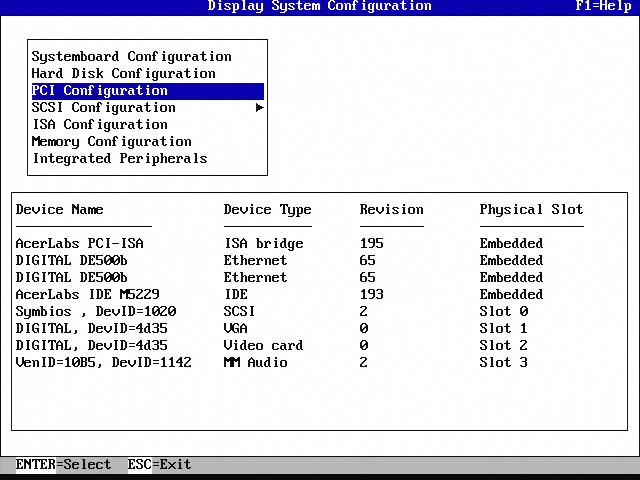Open Memory Configuration menu item
The height and width of the screenshot is (480, 640).
point(111,142)
